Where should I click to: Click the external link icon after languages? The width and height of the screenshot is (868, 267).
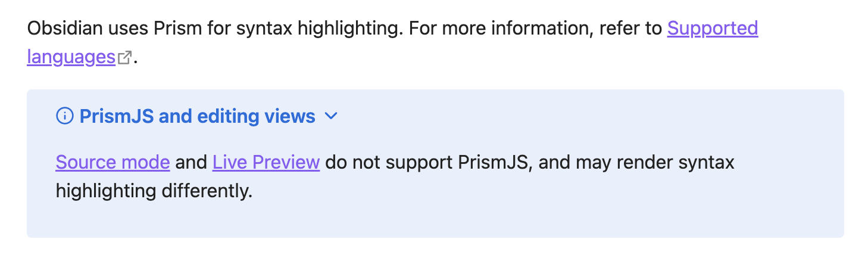click(124, 58)
